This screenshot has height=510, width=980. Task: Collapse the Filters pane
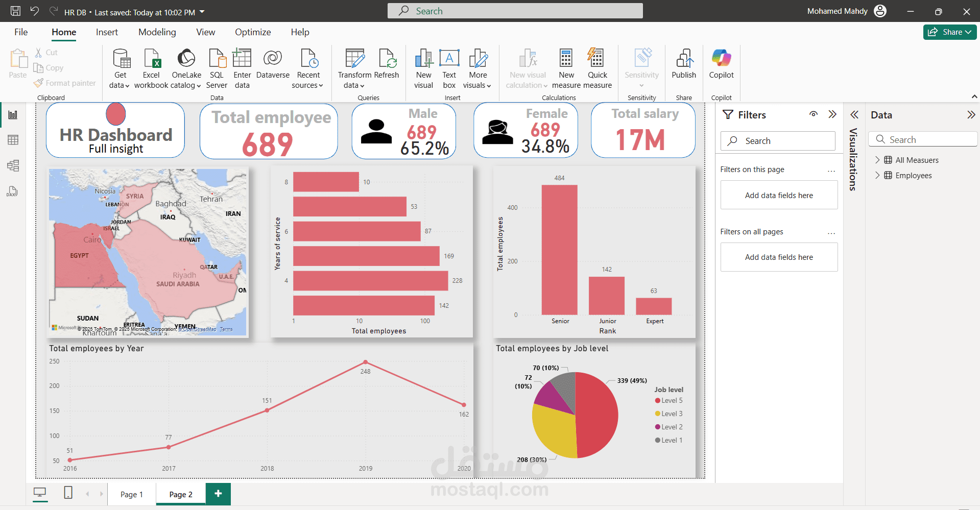pos(832,114)
